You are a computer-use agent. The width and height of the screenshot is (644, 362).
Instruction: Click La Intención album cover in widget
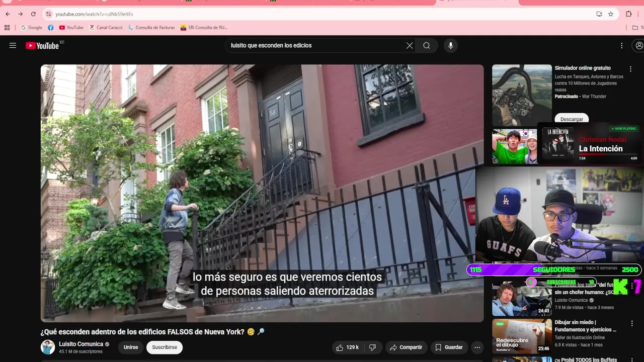click(x=557, y=143)
